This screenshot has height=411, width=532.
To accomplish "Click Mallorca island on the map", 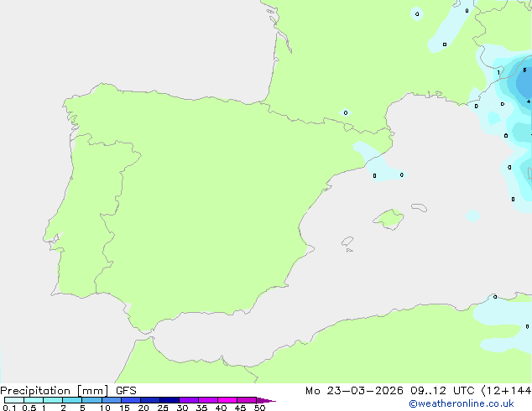I will click(389, 219).
